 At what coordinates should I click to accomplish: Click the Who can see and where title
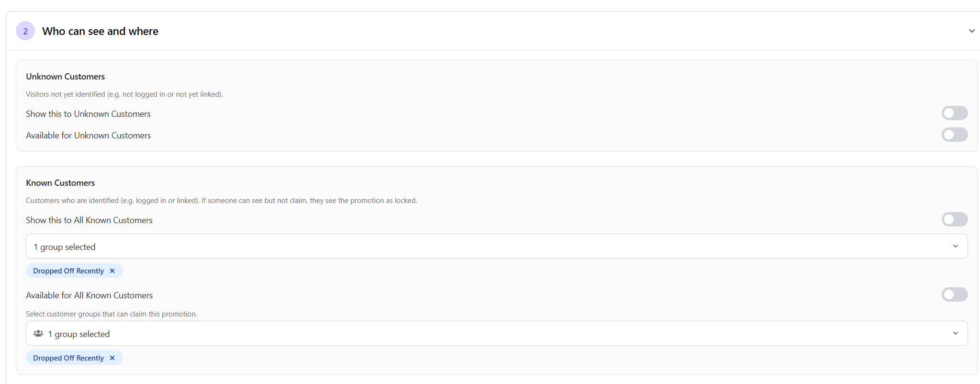(x=100, y=31)
